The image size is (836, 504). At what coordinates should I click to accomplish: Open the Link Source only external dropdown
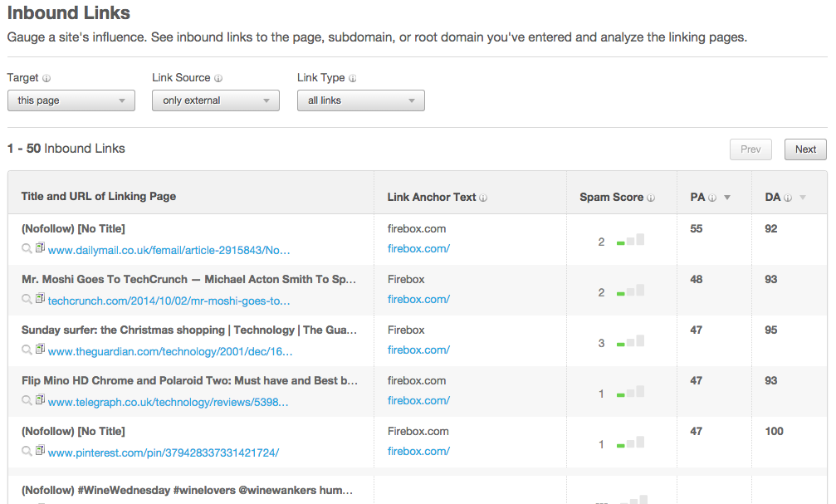216,100
